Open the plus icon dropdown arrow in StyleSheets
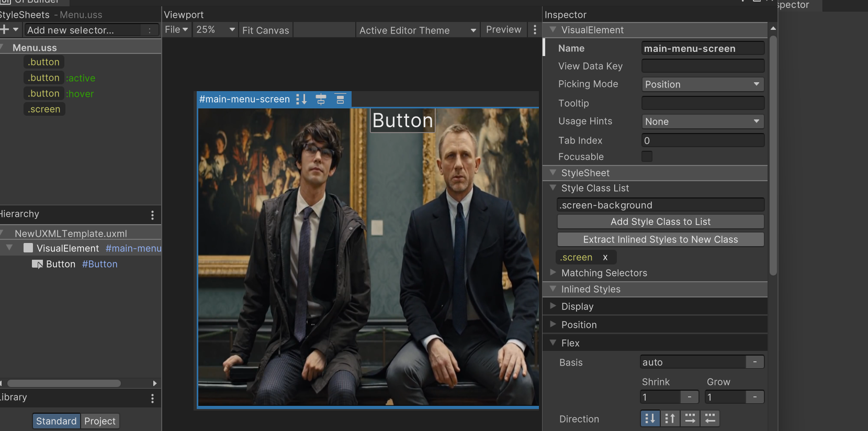This screenshot has width=868, height=431. [x=16, y=30]
